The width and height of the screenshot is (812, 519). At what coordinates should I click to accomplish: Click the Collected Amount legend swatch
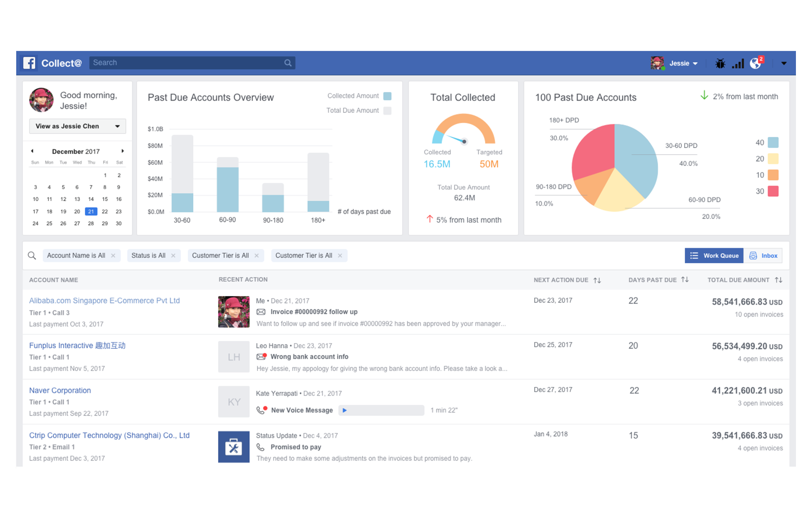point(387,96)
